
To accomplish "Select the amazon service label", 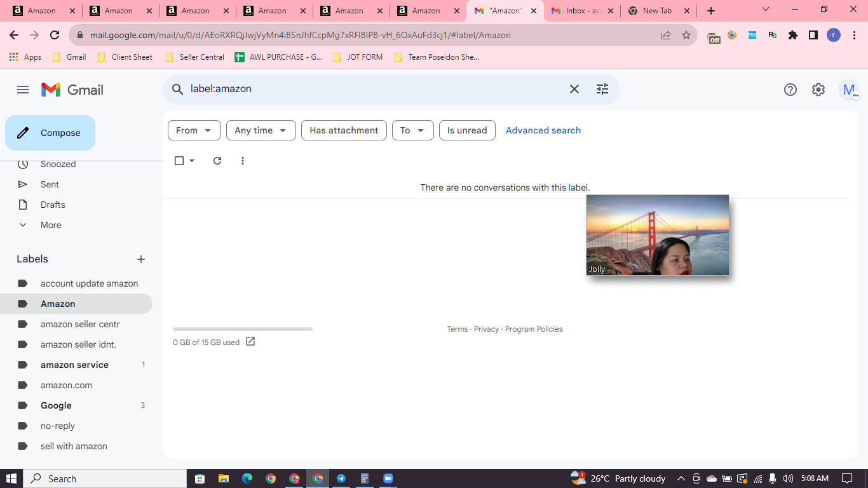I will coord(76,365).
